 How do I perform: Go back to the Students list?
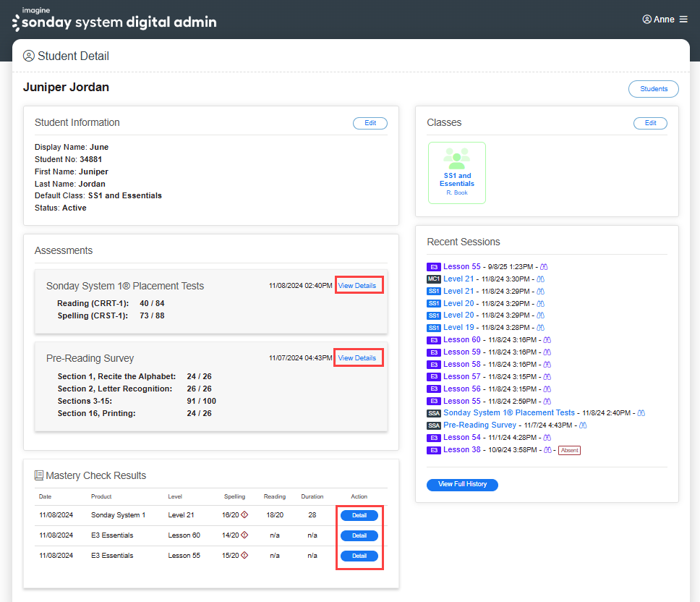[x=653, y=89]
